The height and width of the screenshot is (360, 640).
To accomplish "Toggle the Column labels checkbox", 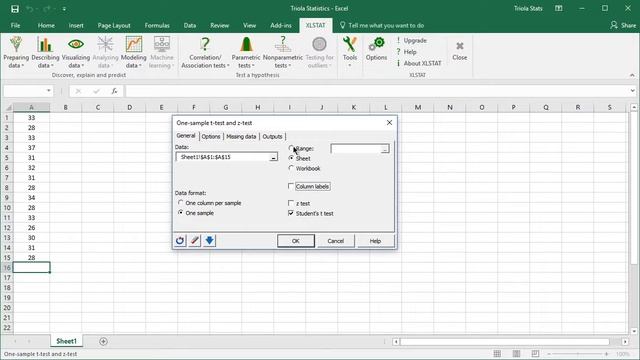I will pos(291,187).
